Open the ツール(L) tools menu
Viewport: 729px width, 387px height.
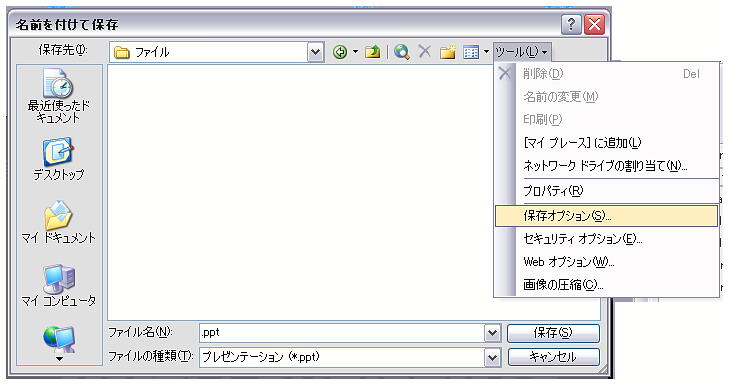pyautogui.click(x=521, y=52)
